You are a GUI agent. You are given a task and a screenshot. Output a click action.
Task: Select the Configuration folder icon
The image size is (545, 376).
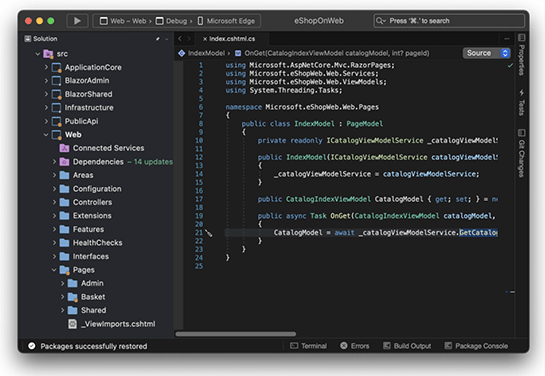[64, 189]
